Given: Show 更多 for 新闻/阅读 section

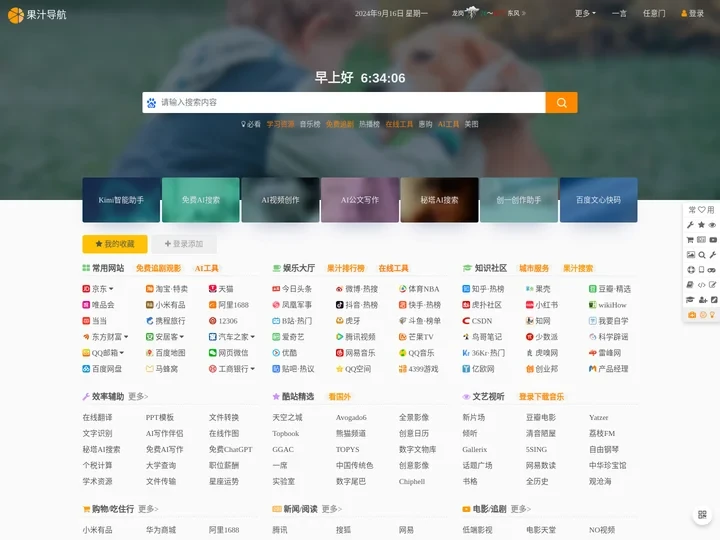Looking at the screenshot, I should [x=332, y=509].
